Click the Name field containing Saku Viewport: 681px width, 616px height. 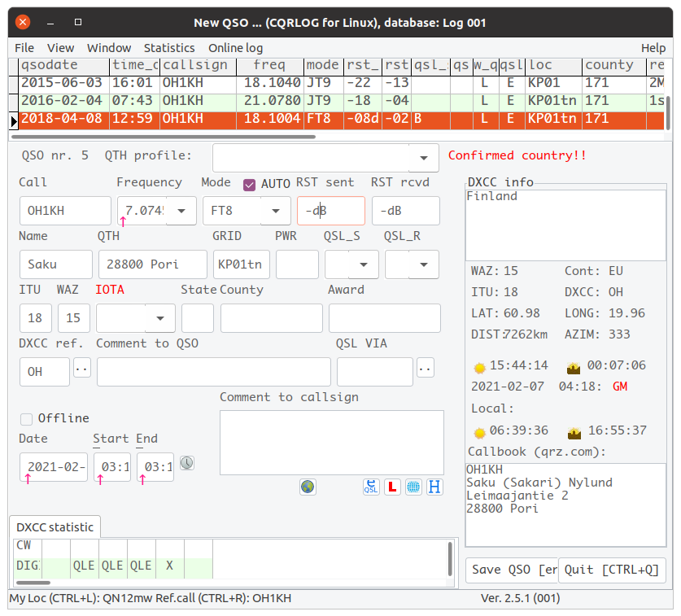coord(56,264)
